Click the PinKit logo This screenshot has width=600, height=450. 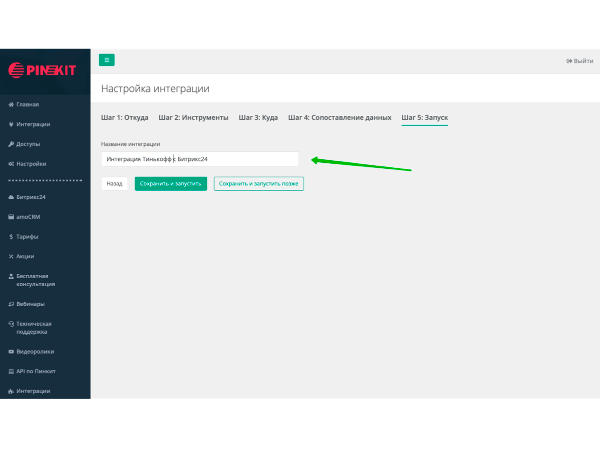coord(44,69)
